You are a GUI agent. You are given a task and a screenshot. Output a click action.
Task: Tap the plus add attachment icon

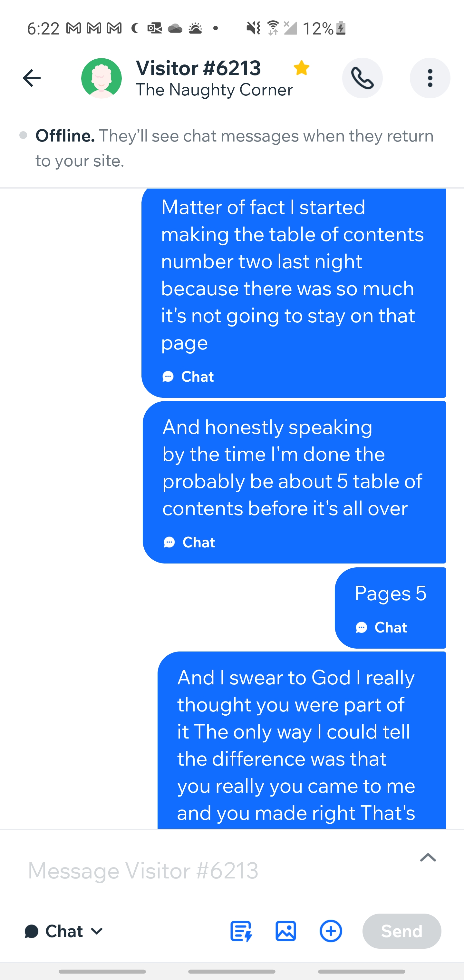click(x=331, y=931)
